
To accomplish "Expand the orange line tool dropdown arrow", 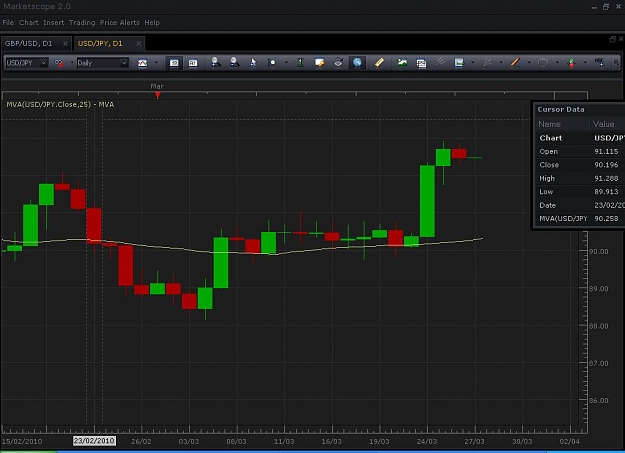I will 529,63.
